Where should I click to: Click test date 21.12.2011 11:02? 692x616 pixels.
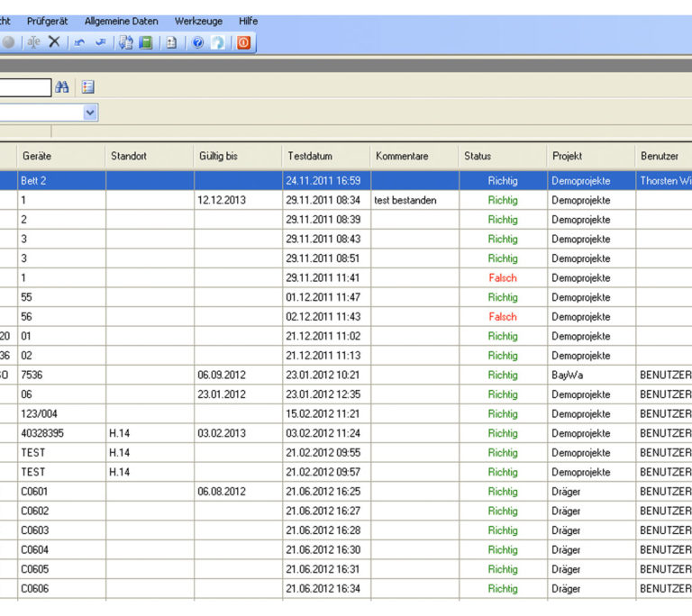pos(326,336)
